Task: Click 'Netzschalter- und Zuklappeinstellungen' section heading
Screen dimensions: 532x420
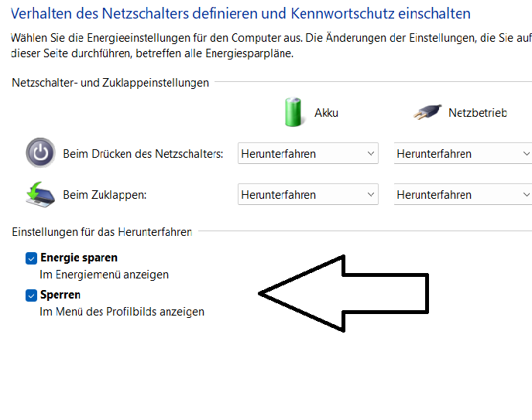Action: (x=110, y=83)
